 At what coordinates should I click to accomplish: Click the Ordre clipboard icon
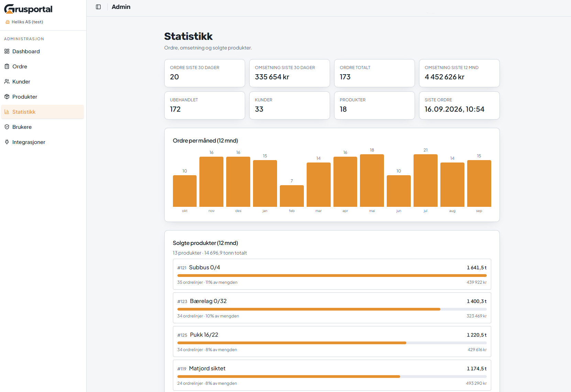click(7, 66)
